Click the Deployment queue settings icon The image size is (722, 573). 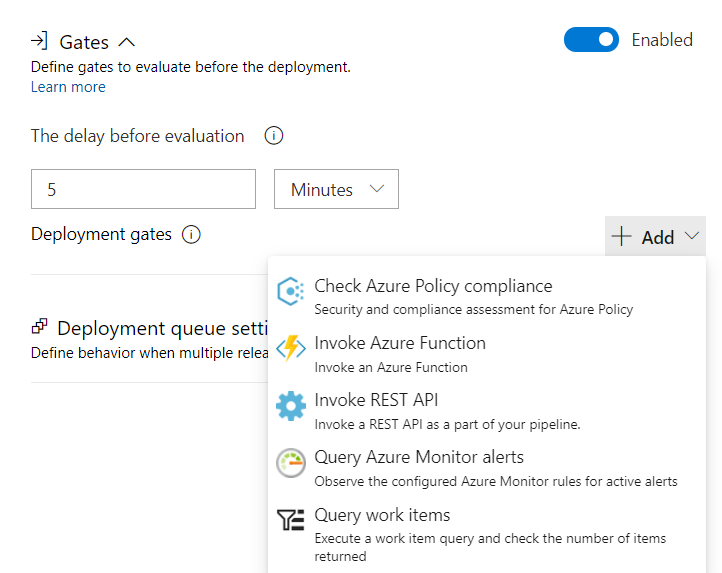40,326
